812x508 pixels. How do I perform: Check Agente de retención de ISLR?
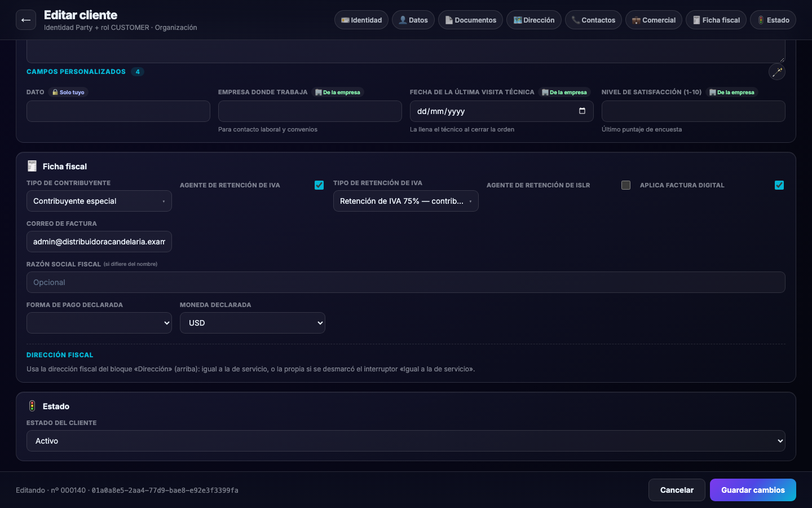(626, 185)
